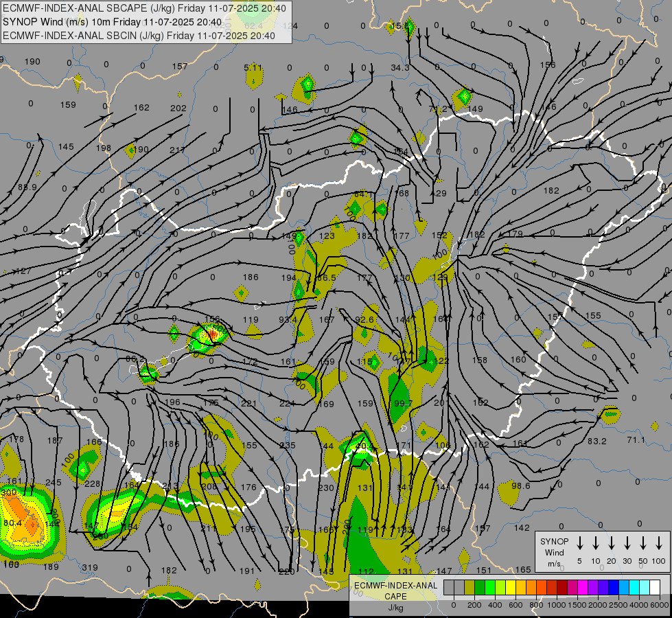This screenshot has height=618, width=672.
Task: Pick the dark red swatch before the 1500 tick
Action: (562, 588)
